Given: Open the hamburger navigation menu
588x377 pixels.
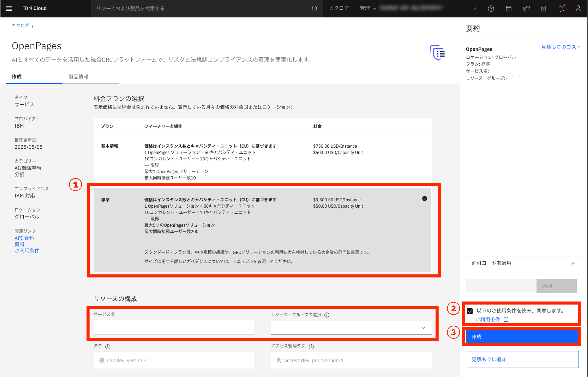Looking at the screenshot, I should (x=9, y=9).
